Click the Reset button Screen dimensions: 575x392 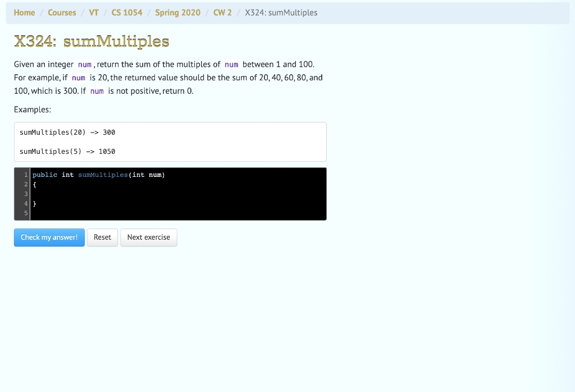click(102, 237)
